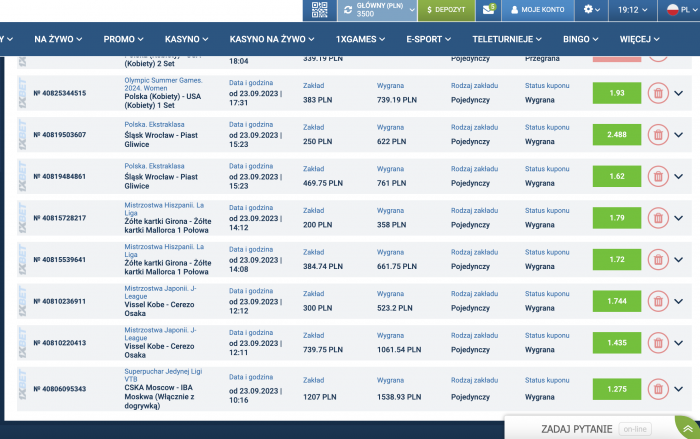Delete the bet with odds 1.72
This screenshot has width=700, height=439.
point(658,260)
